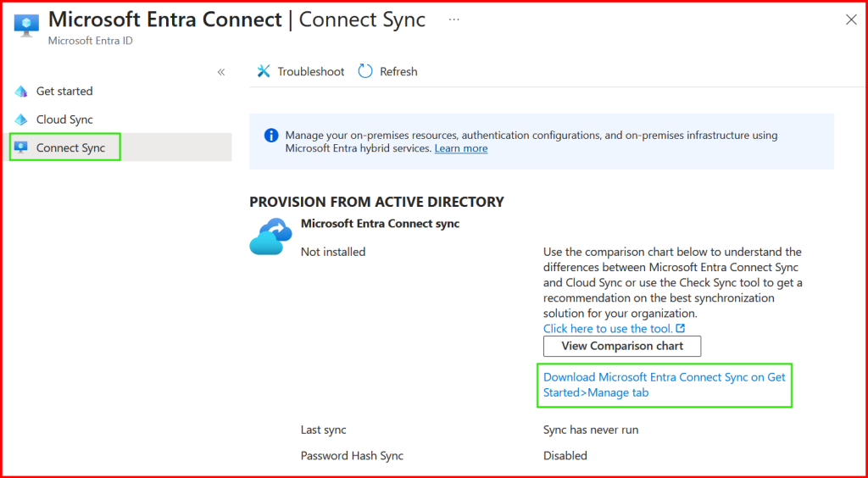Open the Learn more link
This screenshot has height=478, width=868.
(461, 148)
